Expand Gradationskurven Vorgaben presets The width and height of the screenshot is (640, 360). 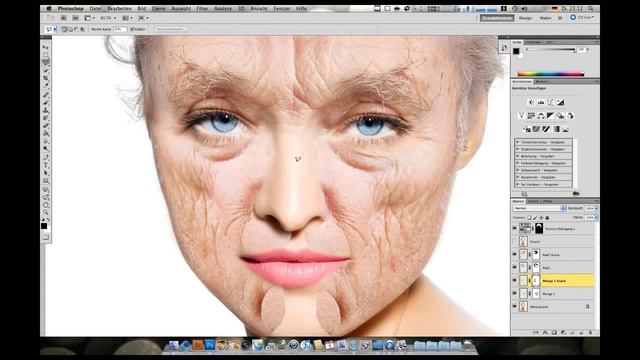point(517,149)
